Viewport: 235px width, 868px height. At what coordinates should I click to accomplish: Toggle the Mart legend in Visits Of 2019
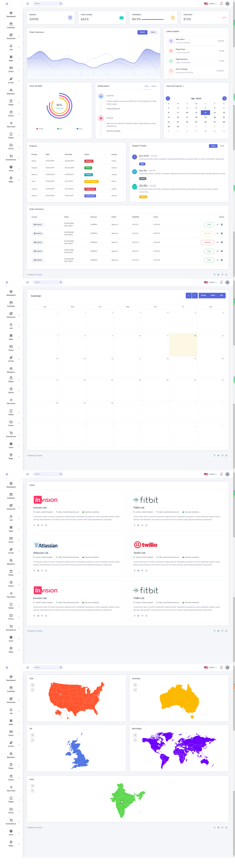click(x=60, y=129)
